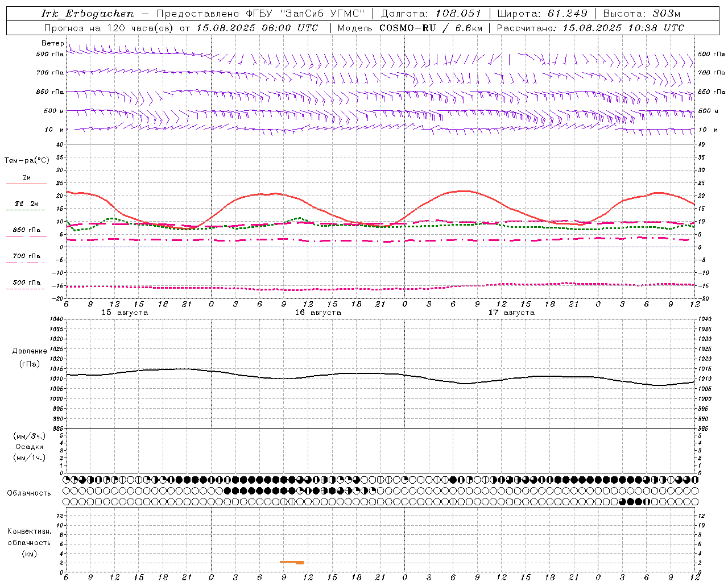The height and width of the screenshot is (582, 728).
Task: Click the (гПа) unit under Давление
Action: (x=30, y=364)
